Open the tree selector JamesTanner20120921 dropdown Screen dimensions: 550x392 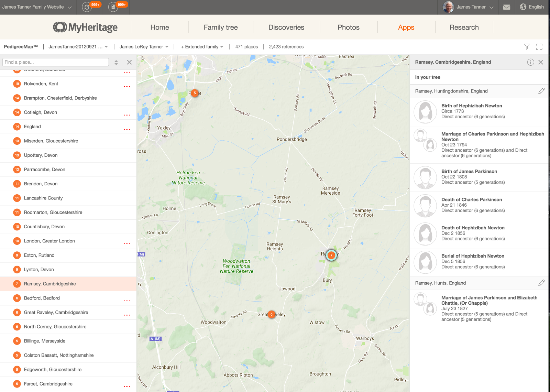pyautogui.click(x=78, y=46)
